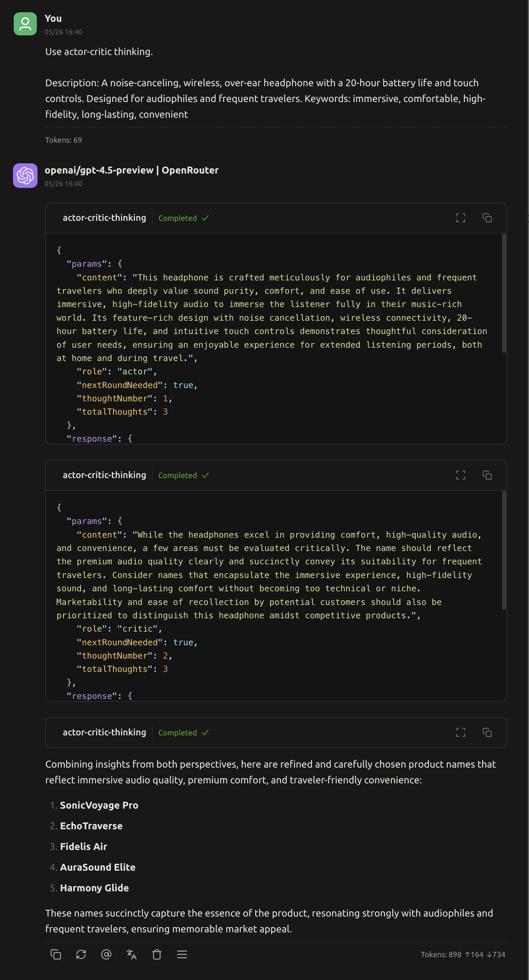Image resolution: width=529 pixels, height=980 pixels.
Task: Click the scrollbar in the second code block
Action: pyautogui.click(x=504, y=551)
